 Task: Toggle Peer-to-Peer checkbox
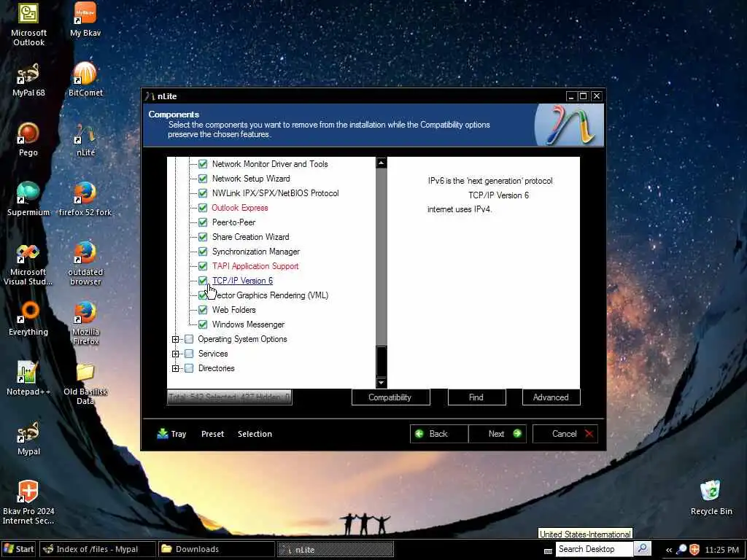click(x=203, y=222)
